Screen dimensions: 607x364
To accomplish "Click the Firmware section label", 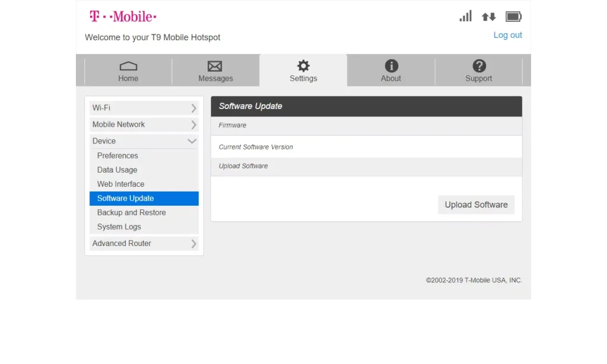I will pos(232,126).
